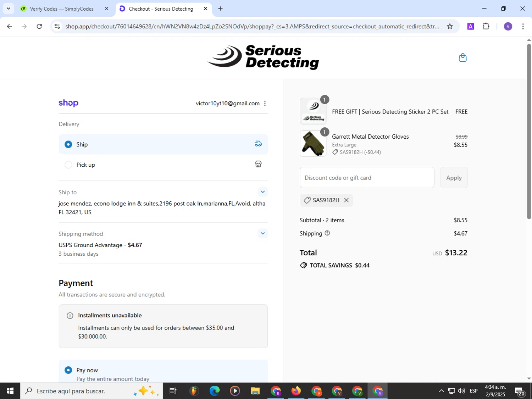This screenshot has width=532, height=399.
Task: Open account options menu beside email
Action: coord(265,103)
